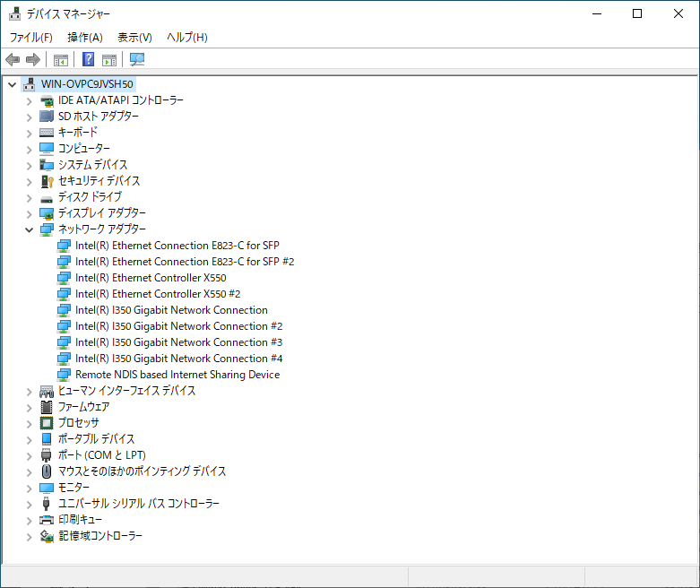Collapse the ネットワーク アダプター category
The image size is (700, 588).
(x=29, y=229)
